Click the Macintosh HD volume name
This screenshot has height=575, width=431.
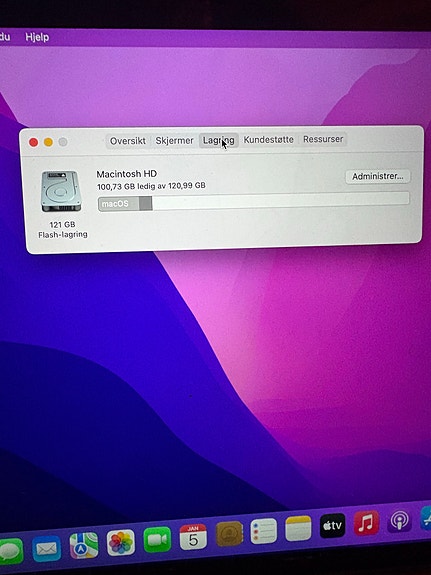tap(127, 174)
